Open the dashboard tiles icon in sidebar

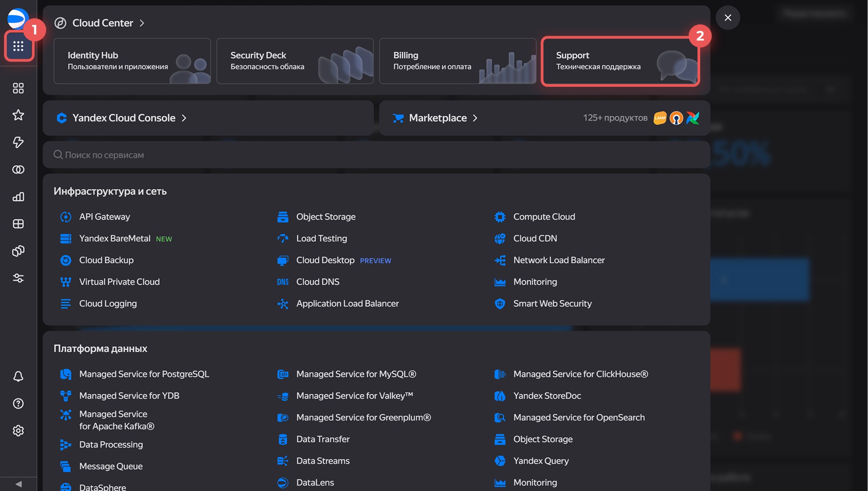(x=18, y=88)
